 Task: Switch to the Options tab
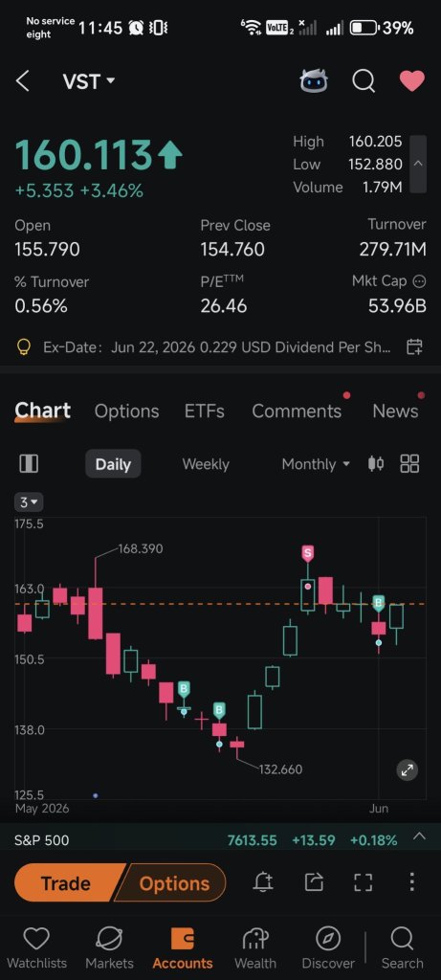127,412
